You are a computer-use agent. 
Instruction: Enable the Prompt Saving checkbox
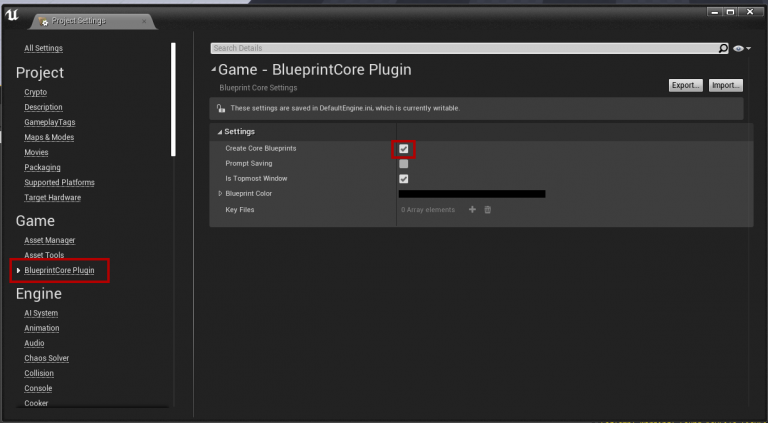tap(404, 164)
